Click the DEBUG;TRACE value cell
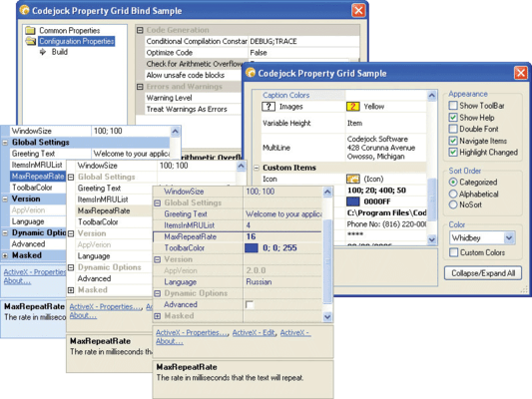The image size is (532, 399). tap(303, 41)
